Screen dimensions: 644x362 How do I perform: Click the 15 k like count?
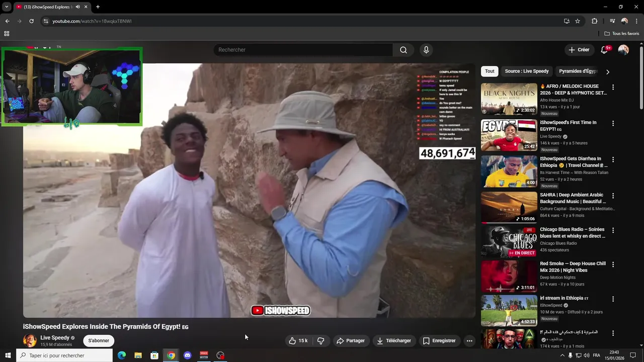pos(303,340)
